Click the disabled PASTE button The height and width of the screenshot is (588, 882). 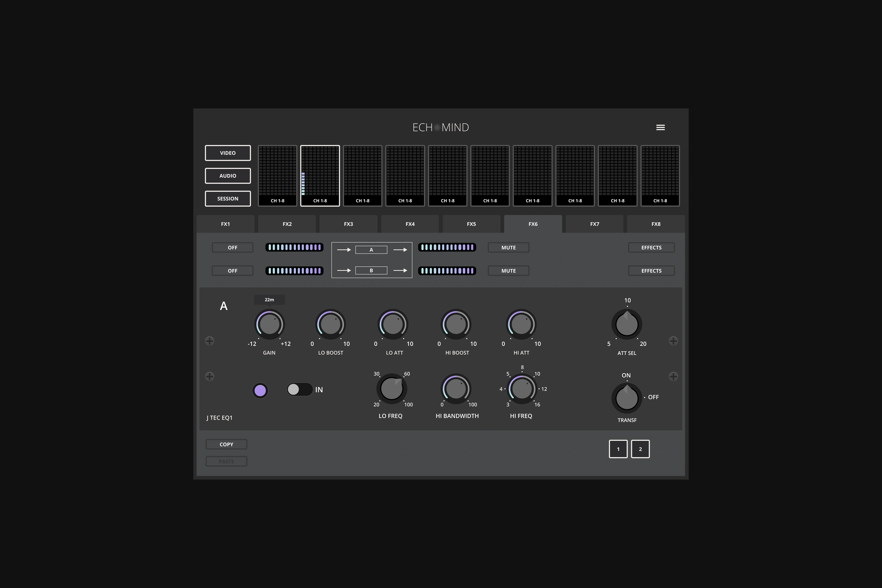point(226,462)
